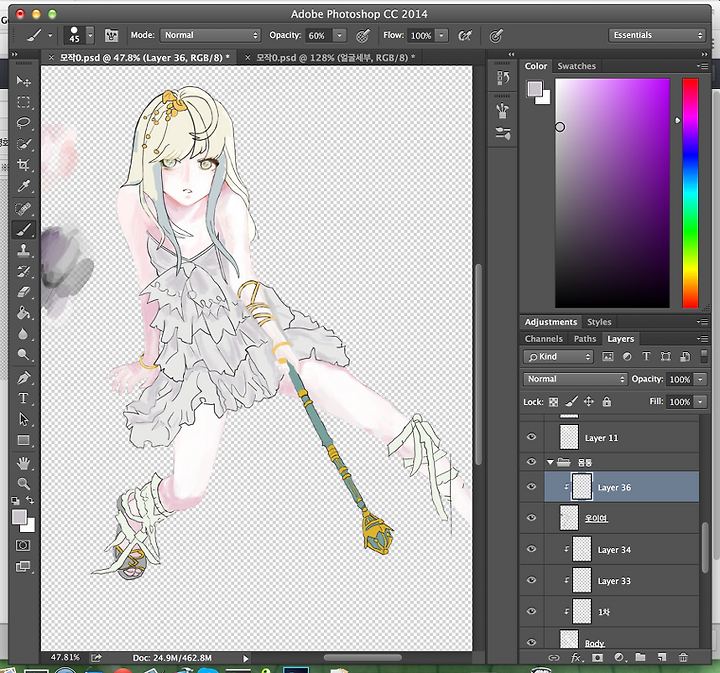
Task: Select the Clone Stamp tool
Action: (x=23, y=250)
